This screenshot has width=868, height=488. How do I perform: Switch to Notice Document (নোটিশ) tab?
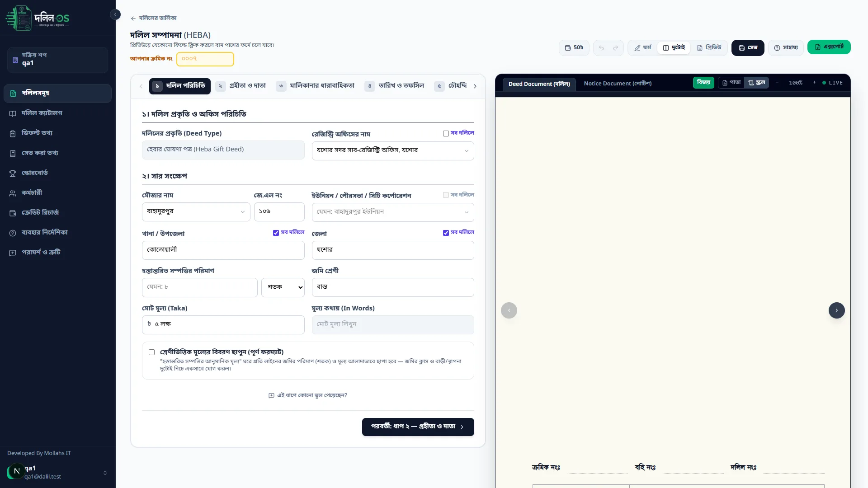(x=618, y=84)
